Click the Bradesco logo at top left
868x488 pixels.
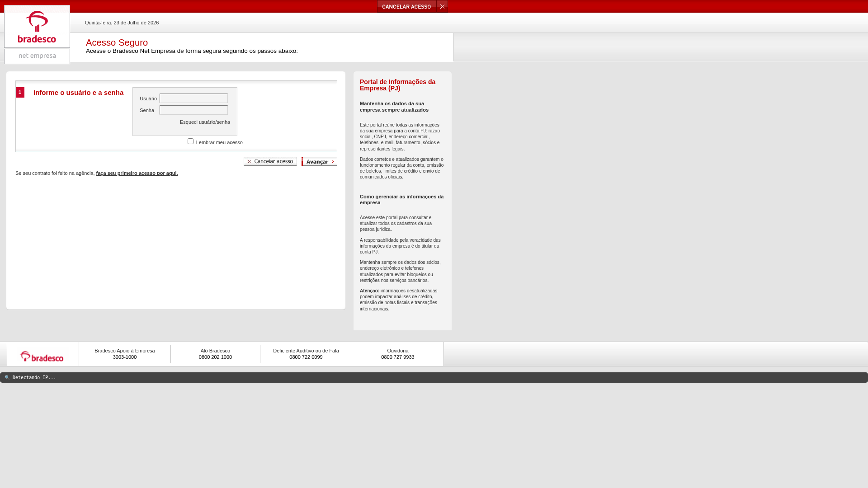[x=37, y=26]
